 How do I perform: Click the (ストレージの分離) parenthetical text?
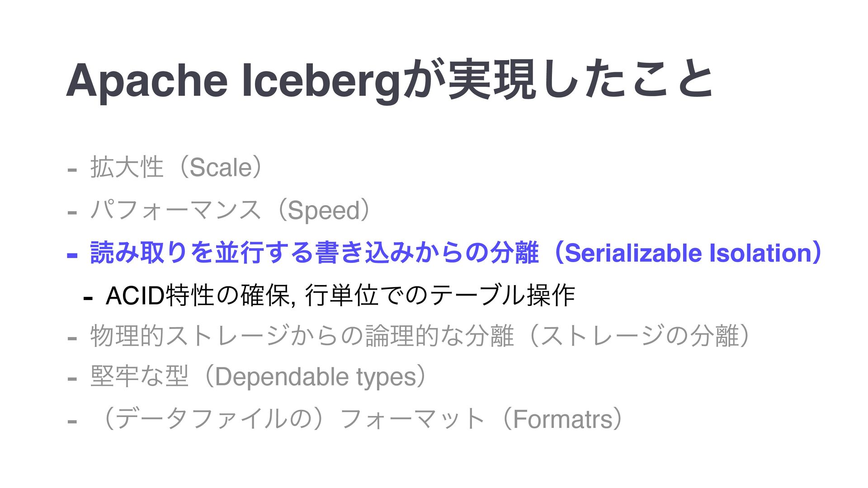click(639, 337)
